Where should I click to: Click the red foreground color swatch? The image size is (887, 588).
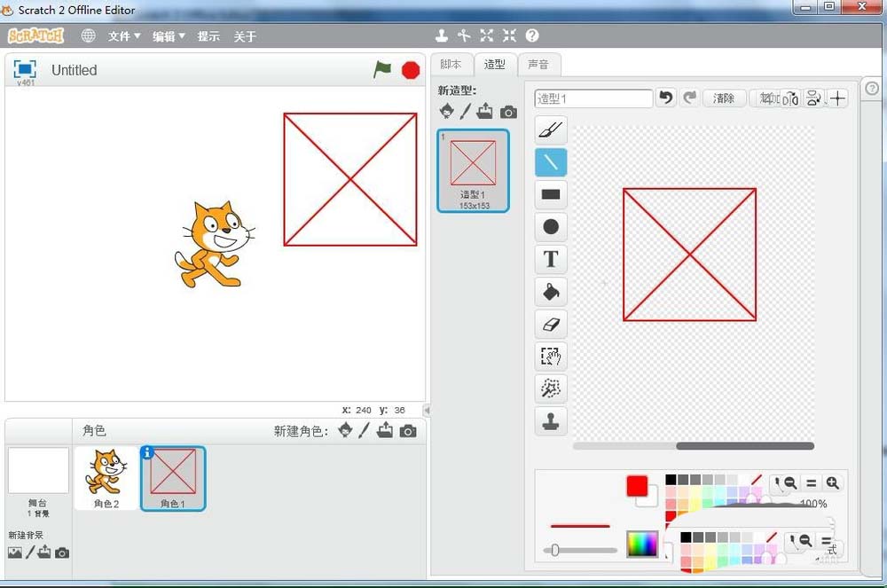(637, 486)
